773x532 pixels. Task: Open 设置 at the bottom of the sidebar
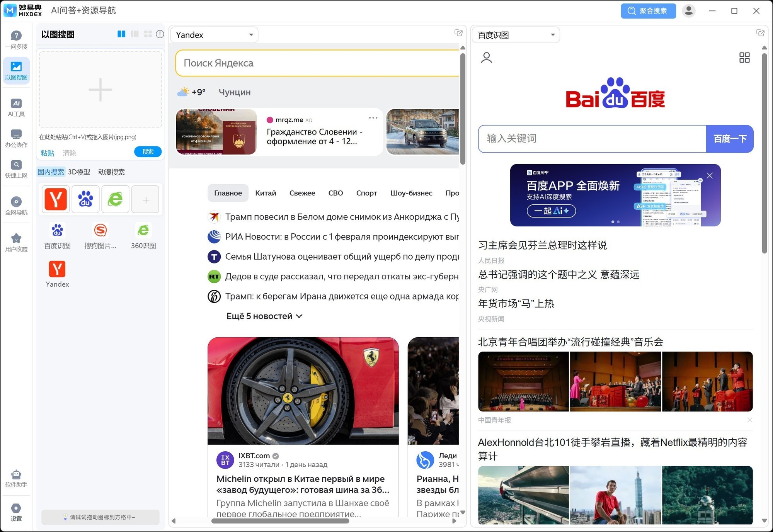(x=16, y=512)
